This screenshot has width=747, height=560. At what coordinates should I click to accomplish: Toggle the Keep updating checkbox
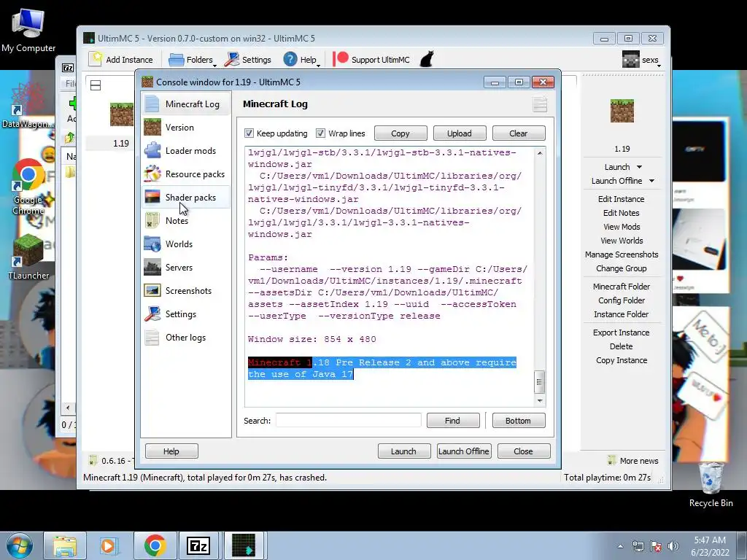click(x=249, y=133)
